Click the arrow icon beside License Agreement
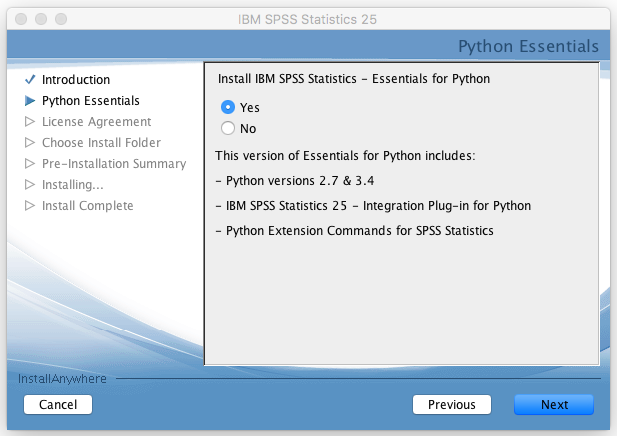 coord(30,122)
